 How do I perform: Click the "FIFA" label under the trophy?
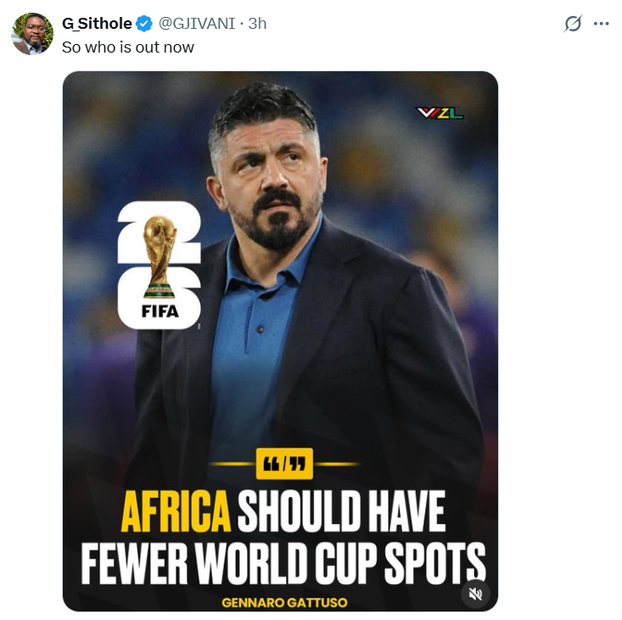tap(159, 310)
